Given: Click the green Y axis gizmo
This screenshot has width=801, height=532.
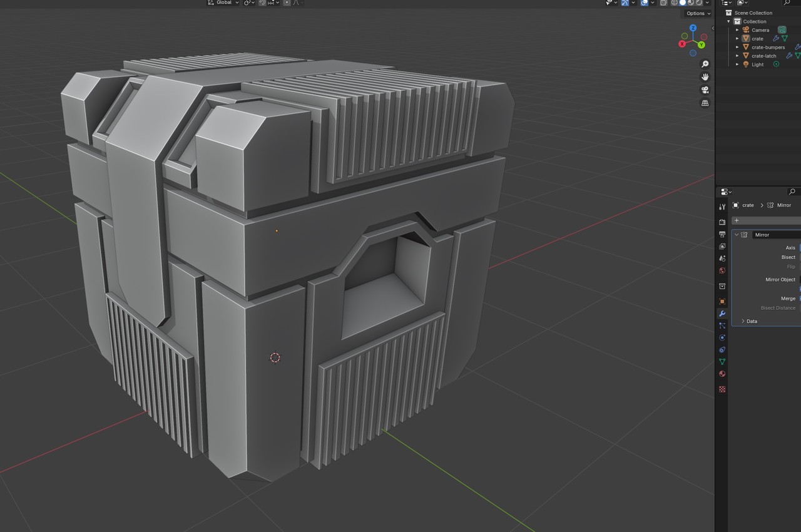Looking at the screenshot, I should [702, 45].
